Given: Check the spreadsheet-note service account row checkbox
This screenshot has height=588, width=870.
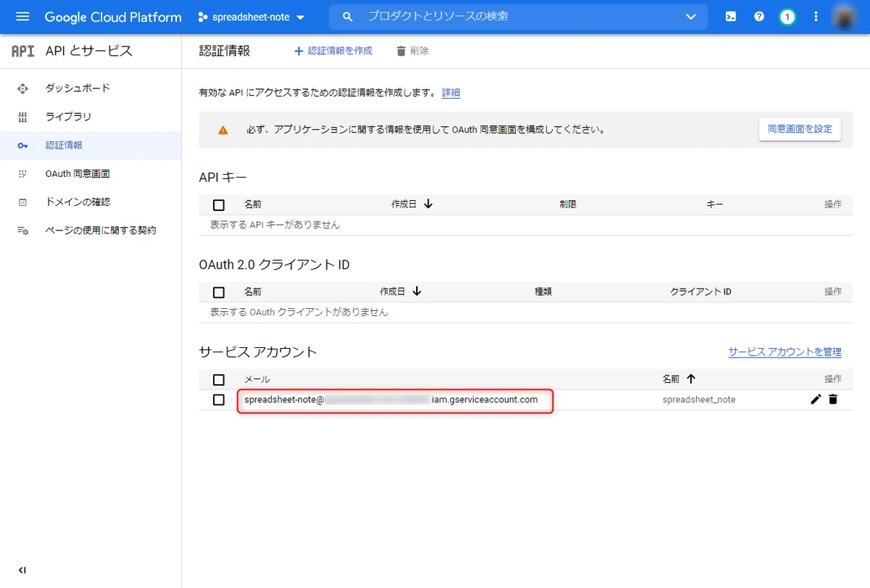Looking at the screenshot, I should (x=219, y=400).
